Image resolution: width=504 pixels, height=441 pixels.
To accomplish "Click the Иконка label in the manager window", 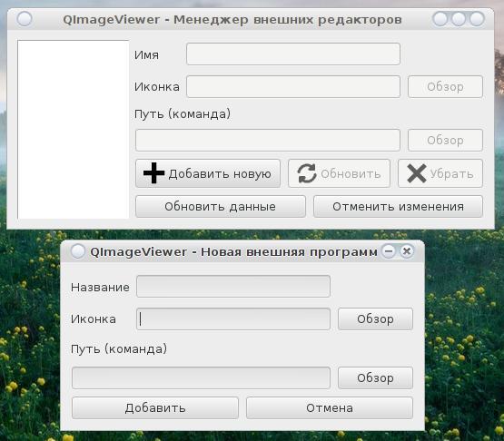I will pos(157,87).
